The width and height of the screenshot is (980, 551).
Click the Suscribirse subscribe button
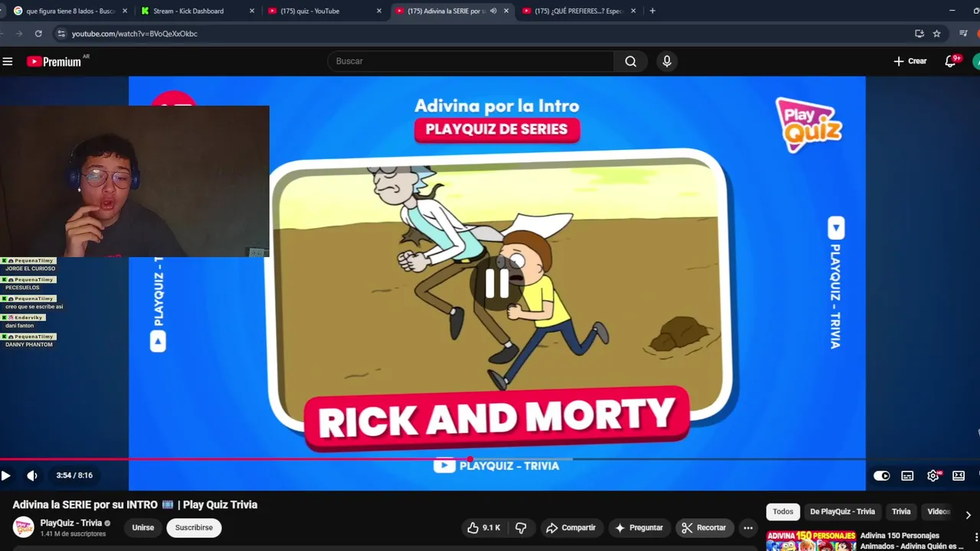194,527
